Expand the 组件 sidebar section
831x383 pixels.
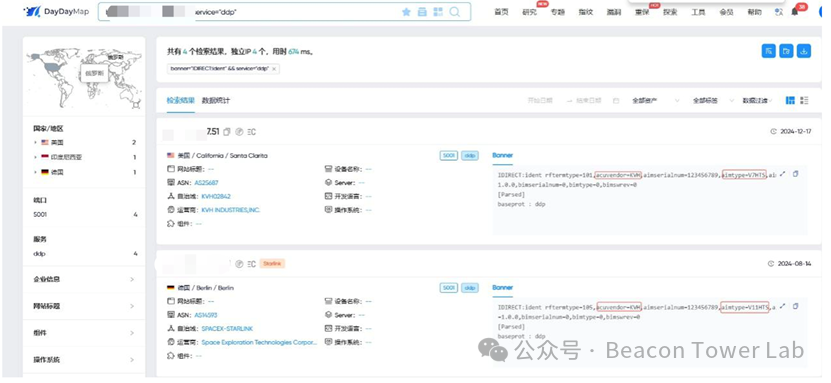point(84,333)
